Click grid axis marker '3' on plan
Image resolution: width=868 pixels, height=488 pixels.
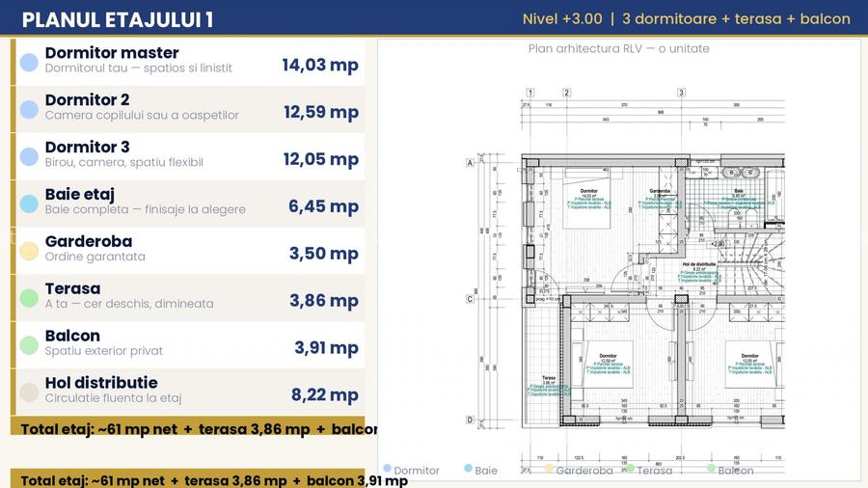(682, 93)
